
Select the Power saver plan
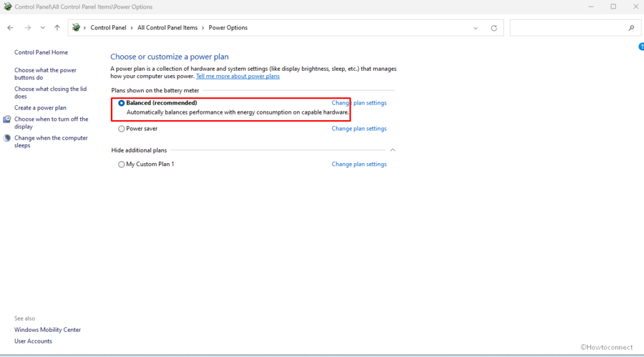pos(121,128)
